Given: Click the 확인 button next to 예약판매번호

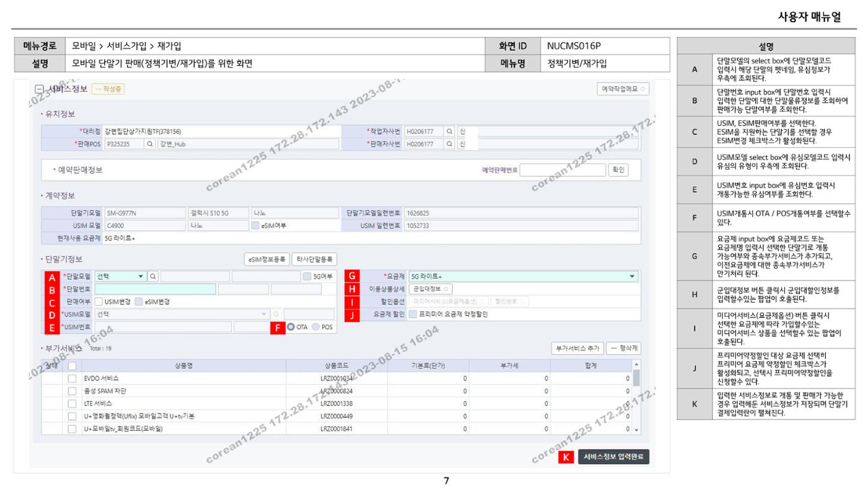Looking at the screenshot, I should click(618, 169).
